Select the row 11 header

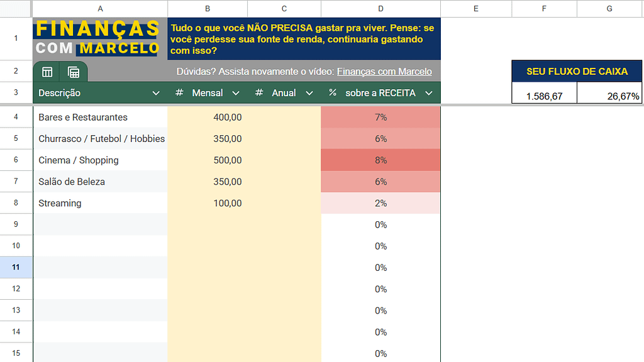[x=16, y=267]
